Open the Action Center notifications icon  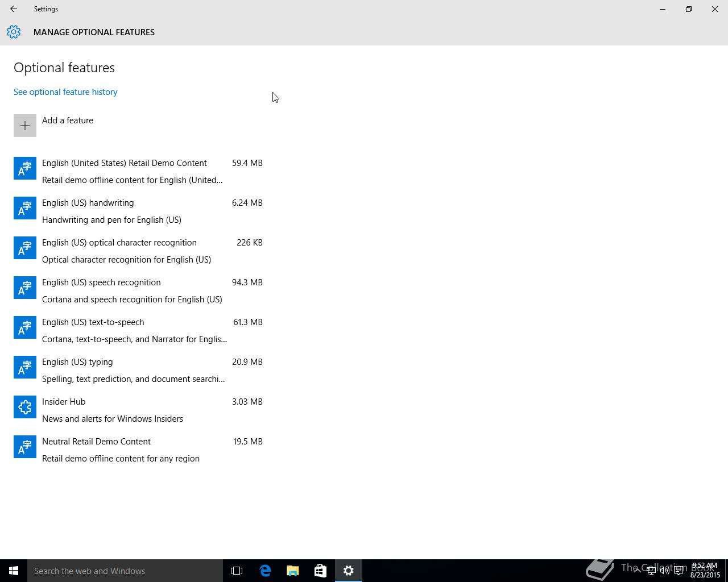(x=679, y=571)
